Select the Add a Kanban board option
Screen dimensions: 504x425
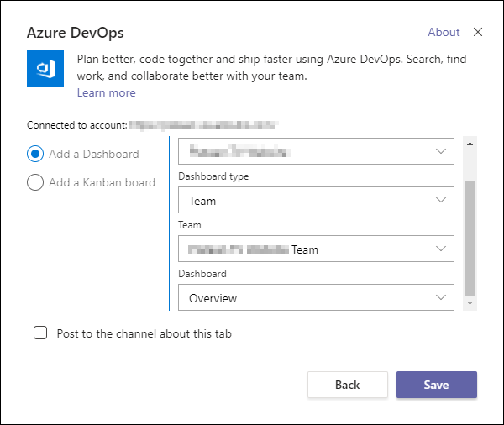[35, 182]
